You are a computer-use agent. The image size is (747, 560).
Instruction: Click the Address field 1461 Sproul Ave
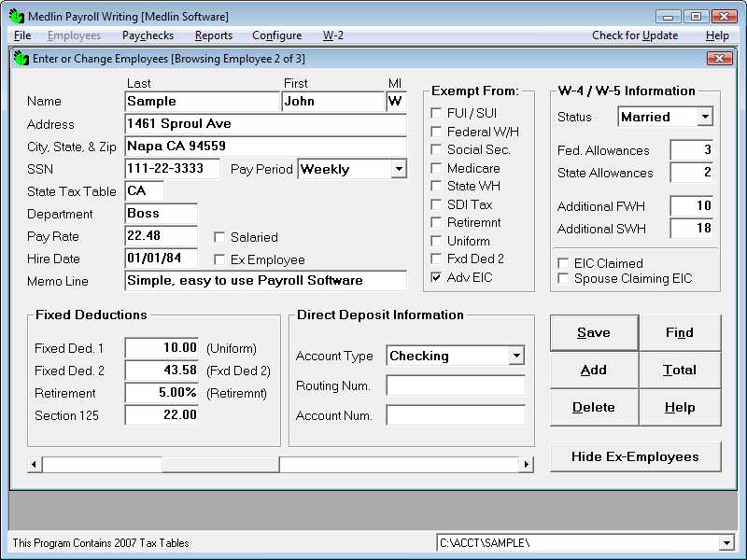pyautogui.click(x=266, y=124)
